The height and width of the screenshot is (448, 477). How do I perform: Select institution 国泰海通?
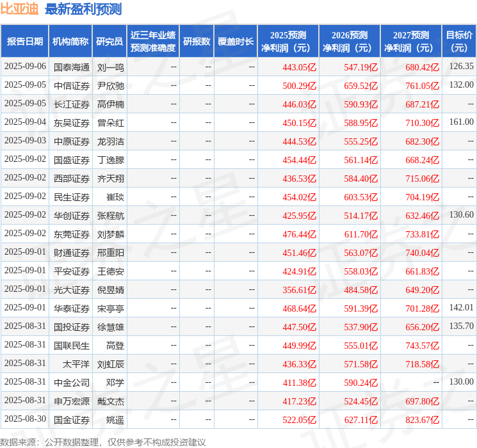coord(72,67)
